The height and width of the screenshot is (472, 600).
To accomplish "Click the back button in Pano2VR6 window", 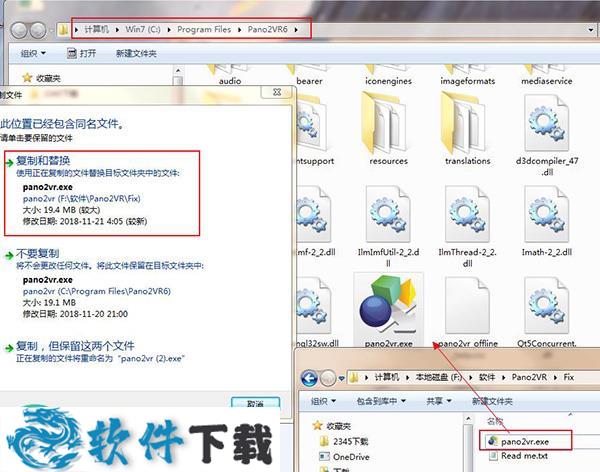I will click(19, 30).
